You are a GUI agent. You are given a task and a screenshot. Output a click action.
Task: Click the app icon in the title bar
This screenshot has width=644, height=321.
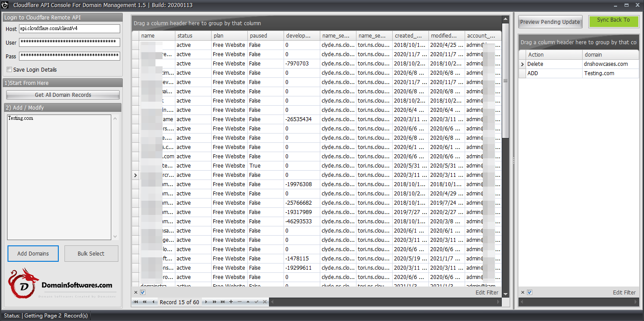(x=5, y=5)
